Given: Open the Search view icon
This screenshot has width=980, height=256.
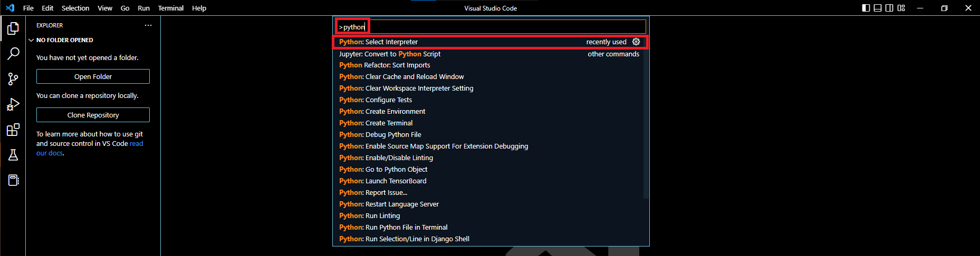Looking at the screenshot, I should pyautogui.click(x=13, y=54).
